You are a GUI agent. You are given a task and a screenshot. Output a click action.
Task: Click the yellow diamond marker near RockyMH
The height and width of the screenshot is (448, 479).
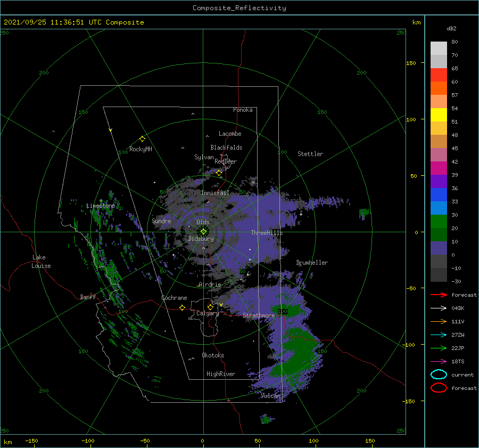tap(142, 139)
